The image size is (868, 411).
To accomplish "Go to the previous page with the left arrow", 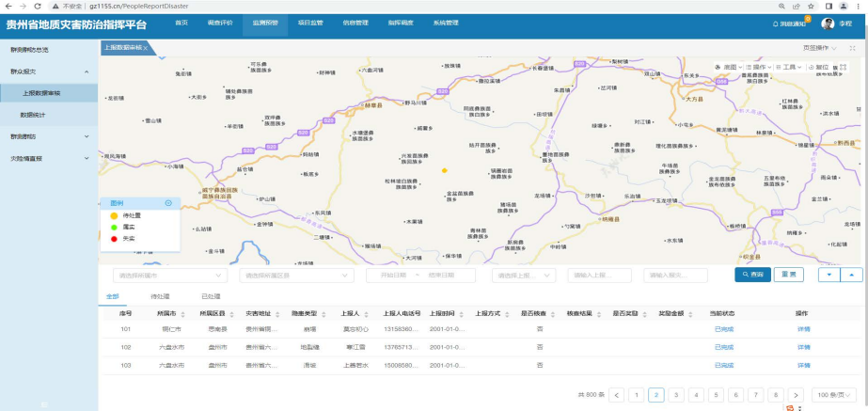I will click(616, 395).
